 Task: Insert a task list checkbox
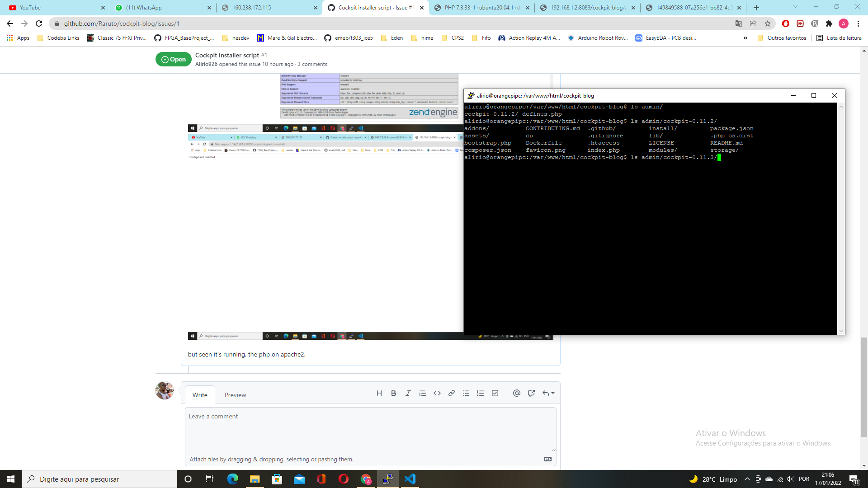click(495, 393)
